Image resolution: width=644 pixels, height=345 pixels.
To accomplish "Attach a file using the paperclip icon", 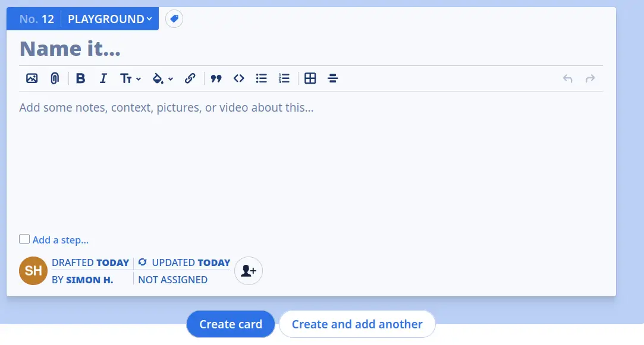I will [x=54, y=78].
